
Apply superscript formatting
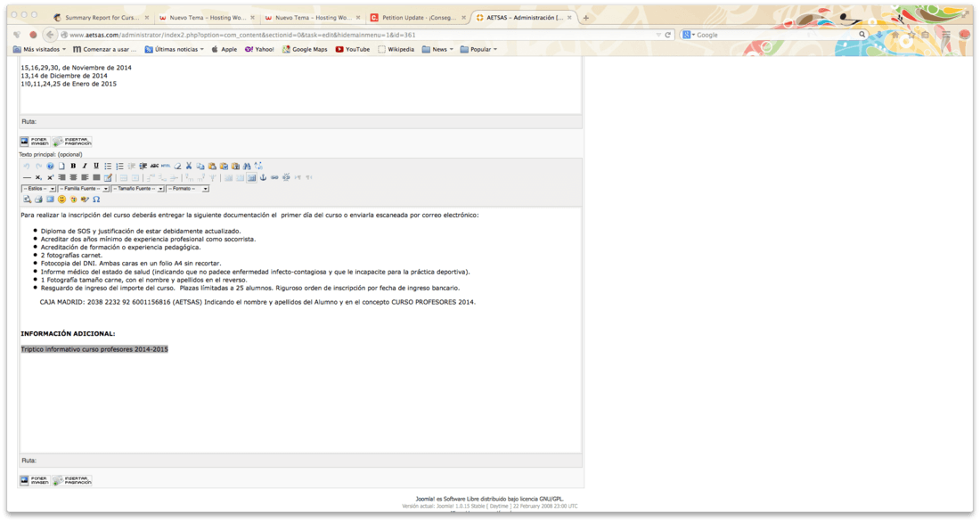(x=50, y=177)
